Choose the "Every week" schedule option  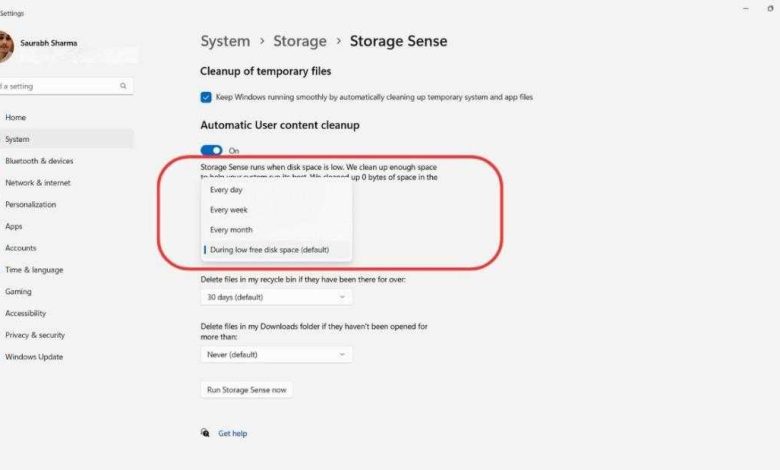click(x=229, y=210)
